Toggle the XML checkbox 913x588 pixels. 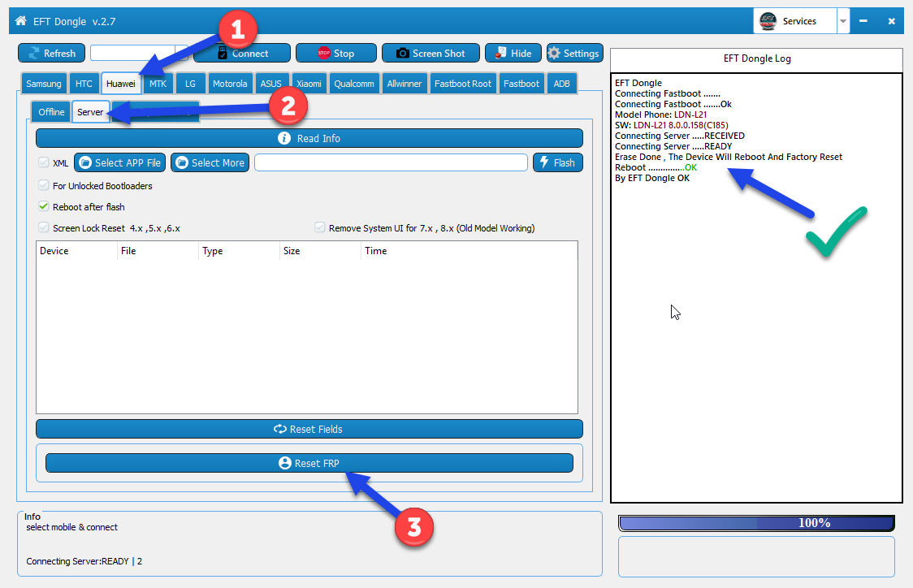(44, 162)
